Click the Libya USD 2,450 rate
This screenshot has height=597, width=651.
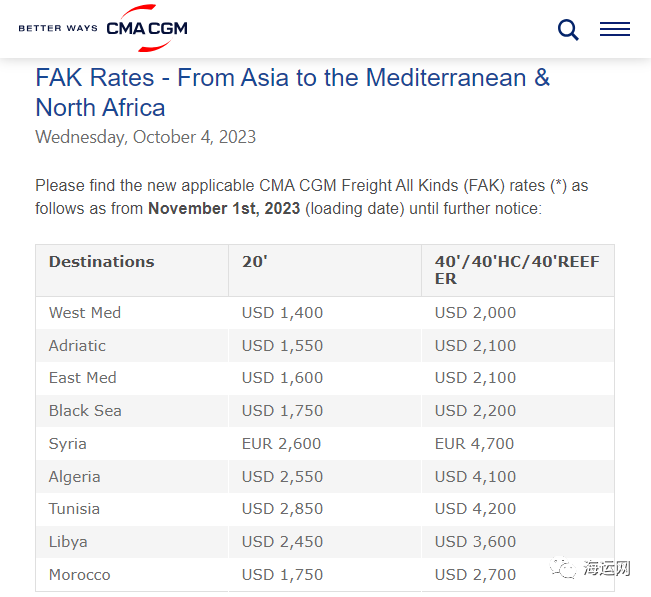pyautogui.click(x=282, y=541)
